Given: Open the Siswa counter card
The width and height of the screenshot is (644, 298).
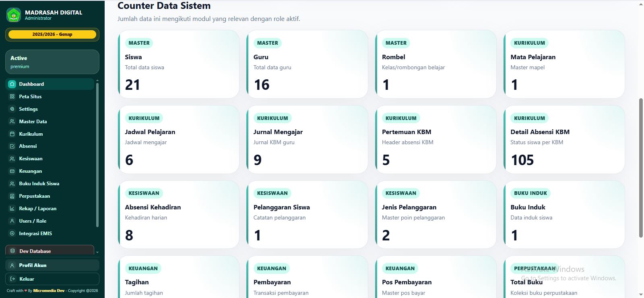Looking at the screenshot, I should point(179,64).
